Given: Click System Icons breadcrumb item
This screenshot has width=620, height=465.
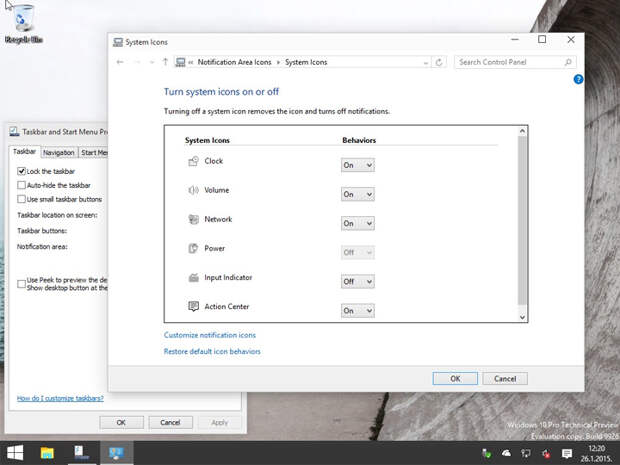Looking at the screenshot, I should pyautogui.click(x=306, y=62).
